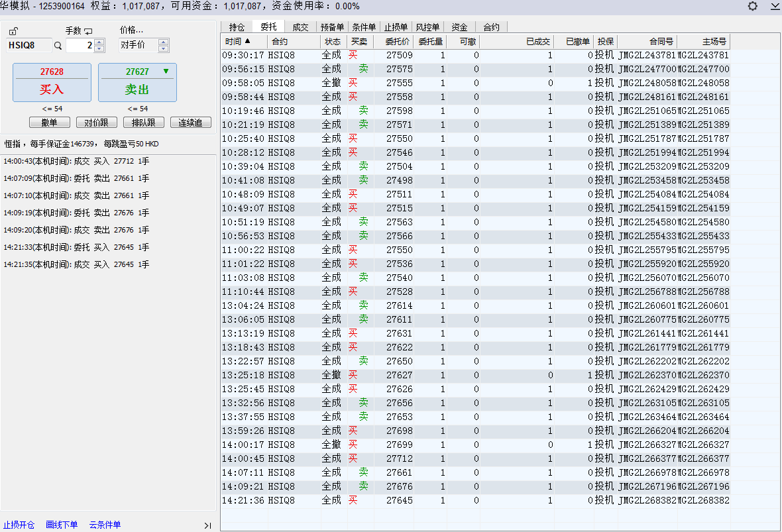Click the up arrow on the 对手价 price selector
This screenshot has height=532, width=782.
[x=164, y=42]
